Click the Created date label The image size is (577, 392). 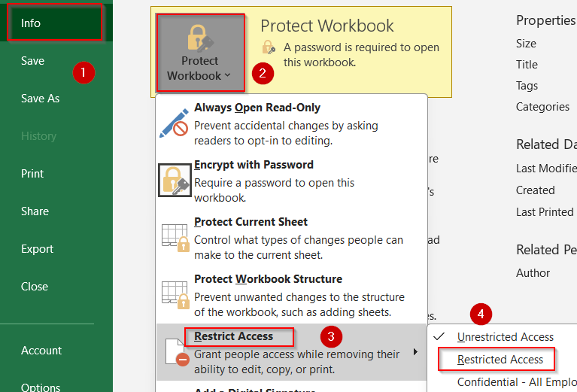click(x=535, y=190)
